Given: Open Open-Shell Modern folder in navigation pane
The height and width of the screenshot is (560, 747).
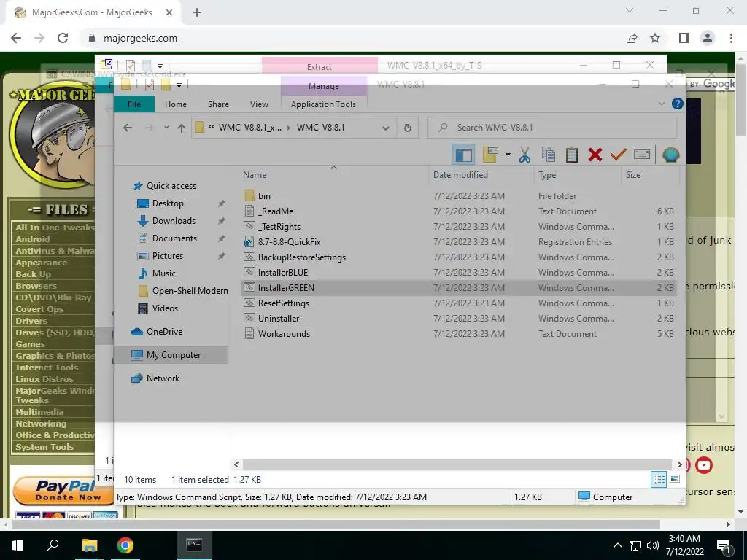Looking at the screenshot, I should [x=190, y=291].
